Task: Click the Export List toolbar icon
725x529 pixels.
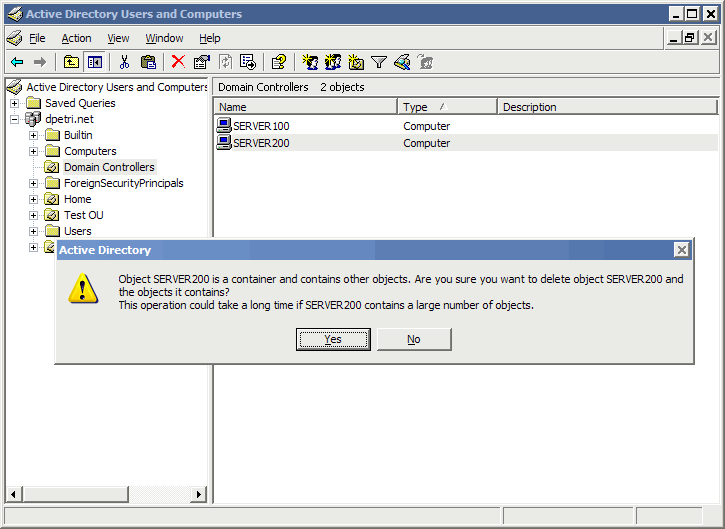Action: point(248,62)
